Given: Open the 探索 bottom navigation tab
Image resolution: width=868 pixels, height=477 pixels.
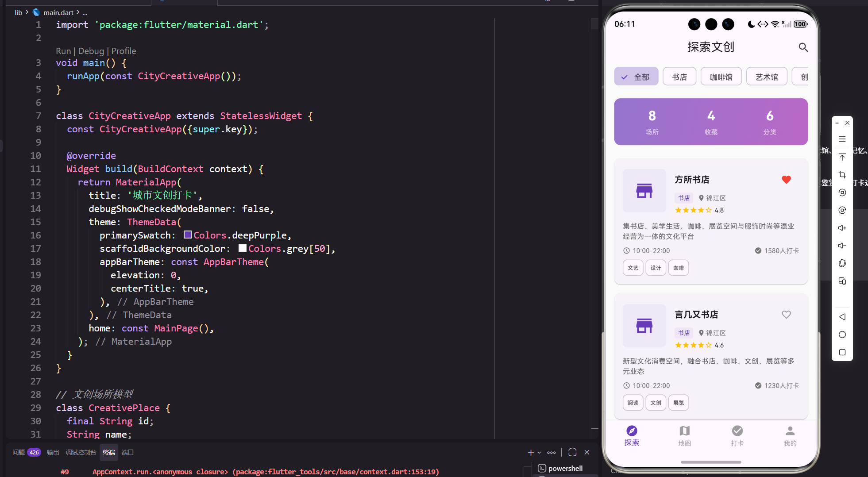Looking at the screenshot, I should click(x=632, y=436).
